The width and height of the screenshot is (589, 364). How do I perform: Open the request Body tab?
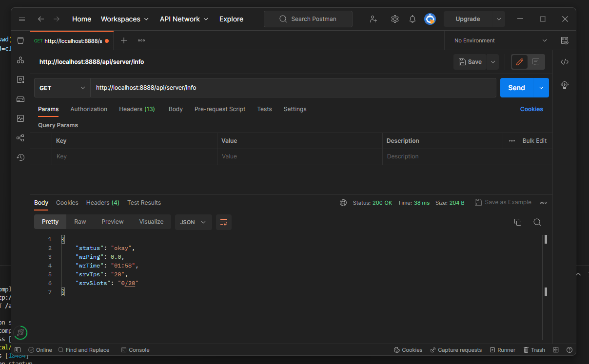[176, 109]
